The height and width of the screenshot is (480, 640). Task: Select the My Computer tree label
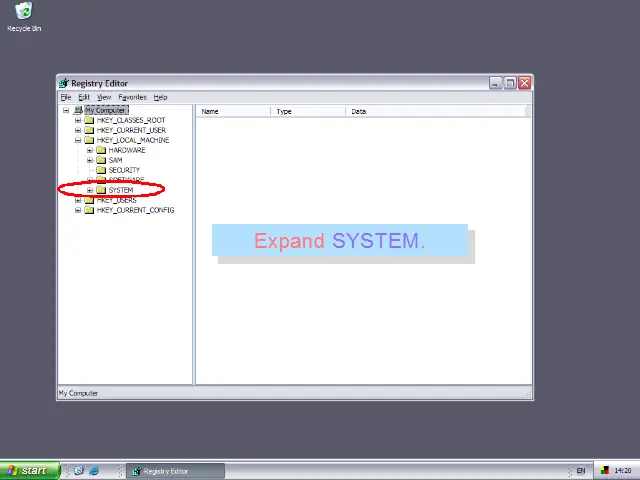pos(106,110)
